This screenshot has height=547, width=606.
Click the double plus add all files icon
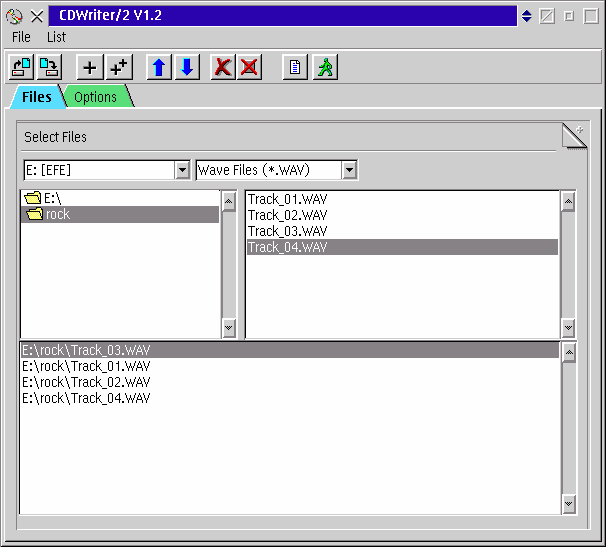[x=119, y=68]
